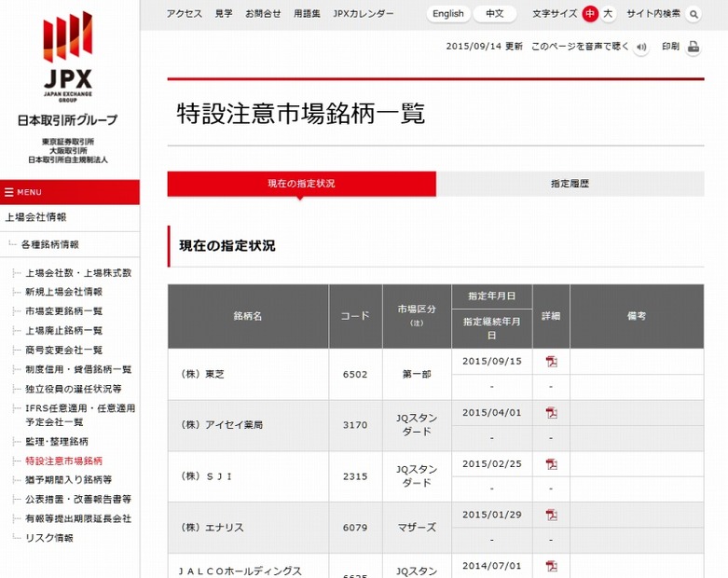This screenshot has height=578, width=728.
Task: Click the 市場区分（注） column header
Action: pos(417,316)
